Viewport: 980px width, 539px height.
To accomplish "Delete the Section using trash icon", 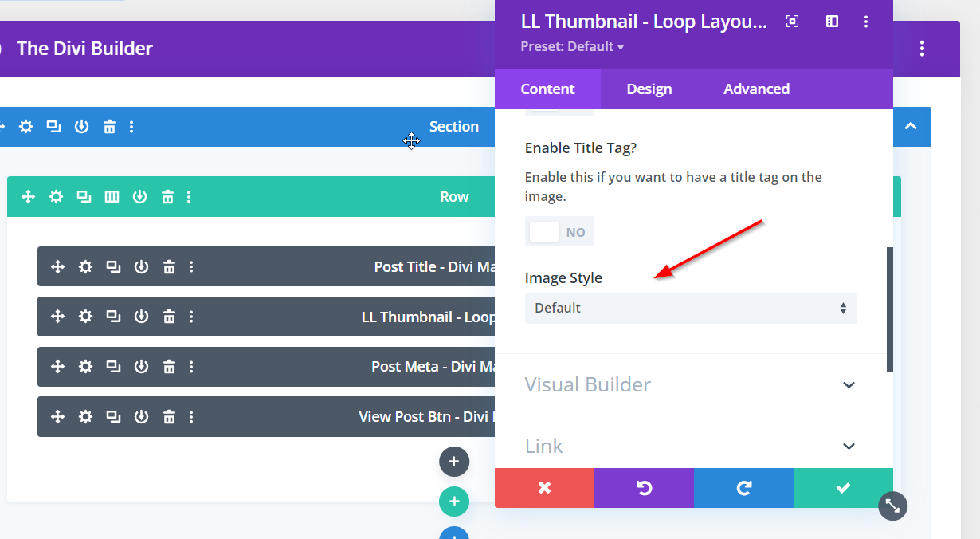I will tap(110, 127).
